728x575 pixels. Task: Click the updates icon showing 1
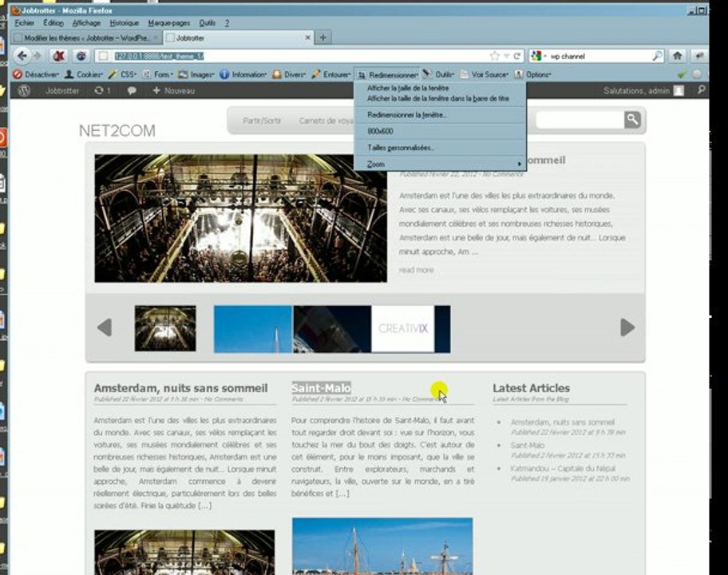102,90
